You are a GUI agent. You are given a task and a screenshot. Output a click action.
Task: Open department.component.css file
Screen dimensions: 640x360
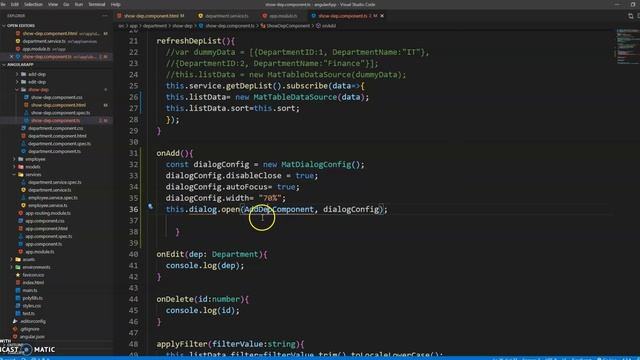coord(55,129)
